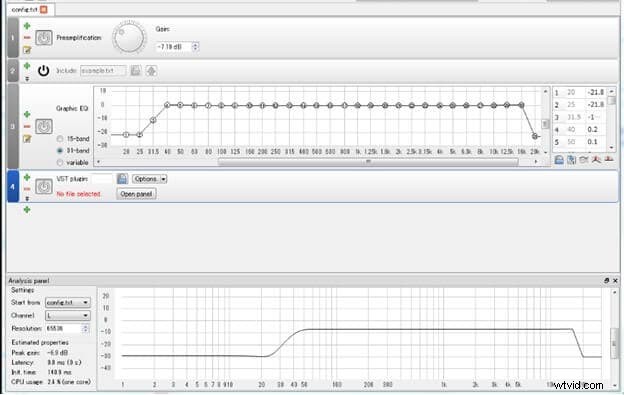Click the 20k band point on EQ graph
This screenshot has height=395, width=624.
534,136
